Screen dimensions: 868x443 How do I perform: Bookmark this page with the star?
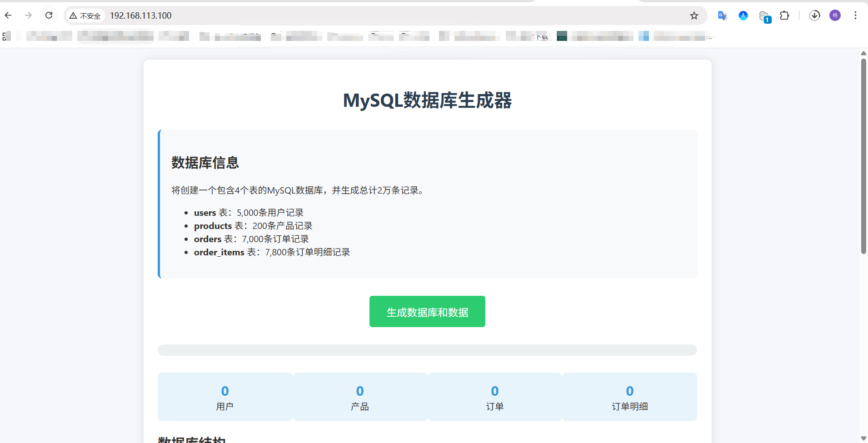[694, 15]
